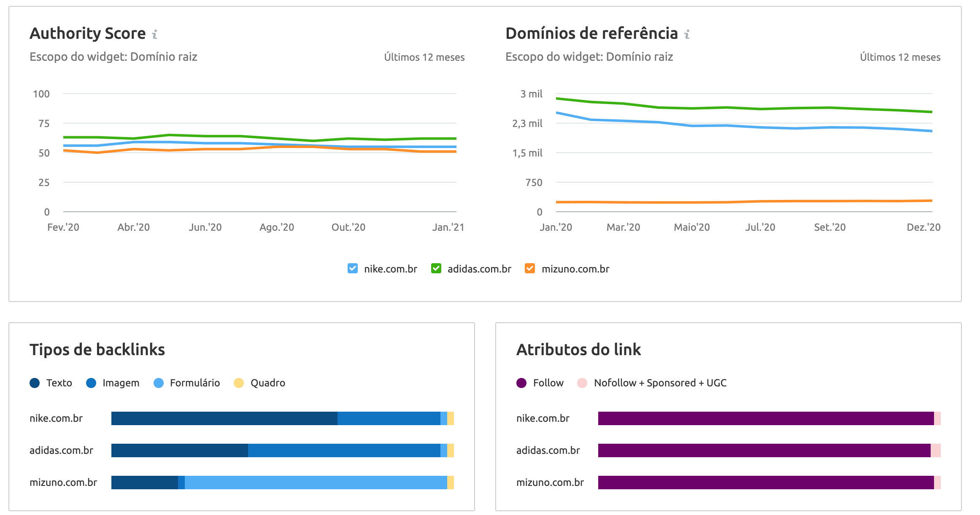Click mizuno.com.br Texto bar segment in Tipos de backlinks
Image resolution: width=980 pixels, height=515 pixels.
click(x=145, y=483)
